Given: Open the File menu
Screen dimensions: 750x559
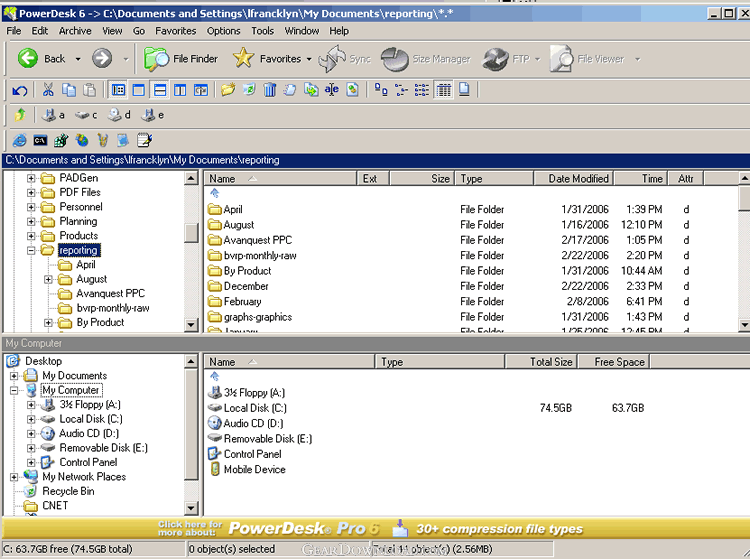Looking at the screenshot, I should [x=13, y=31].
